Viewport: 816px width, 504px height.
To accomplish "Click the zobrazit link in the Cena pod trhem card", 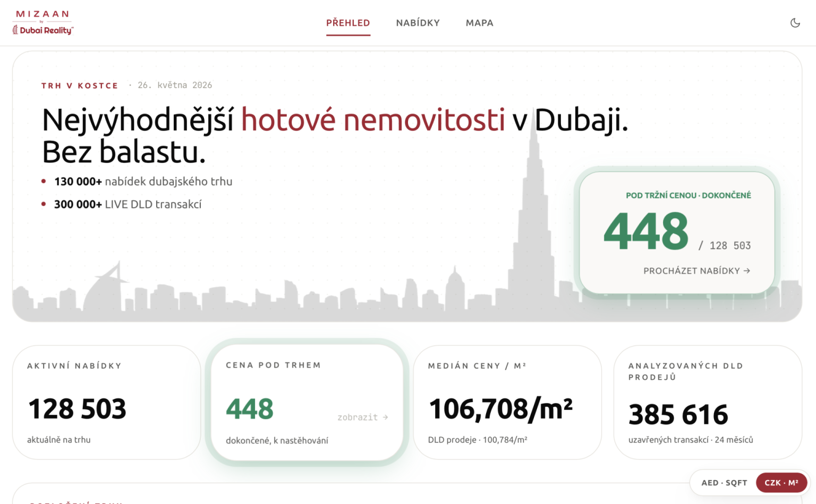I will [363, 417].
